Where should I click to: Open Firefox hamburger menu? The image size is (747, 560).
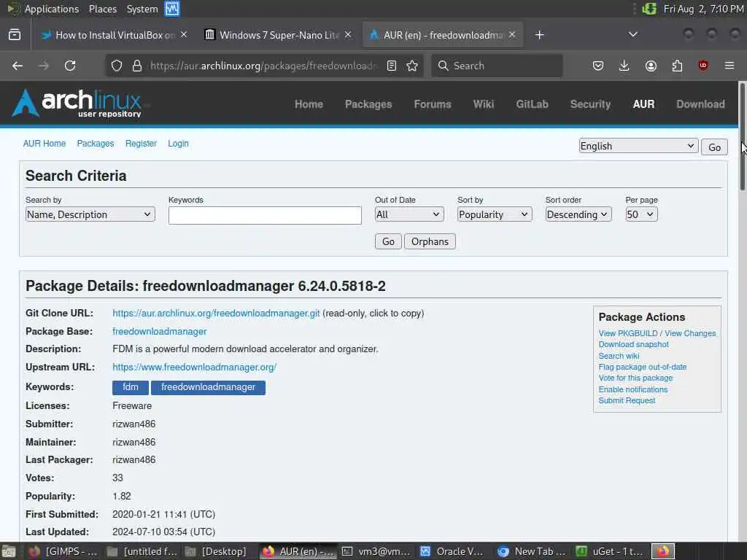point(729,66)
